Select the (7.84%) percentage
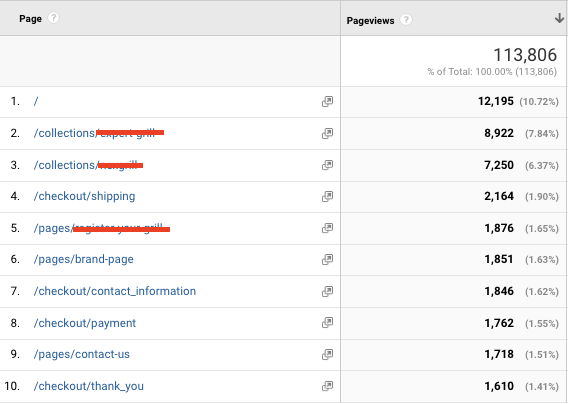The height and width of the screenshot is (404, 568). (x=542, y=134)
